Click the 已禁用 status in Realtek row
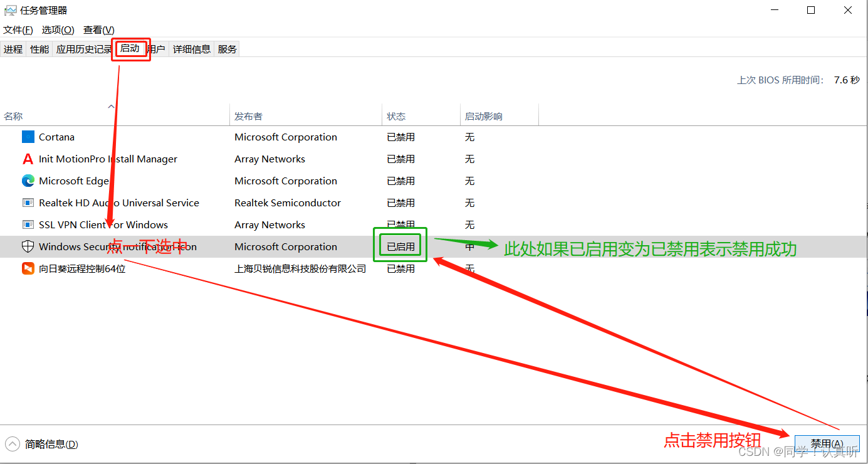 (400, 203)
